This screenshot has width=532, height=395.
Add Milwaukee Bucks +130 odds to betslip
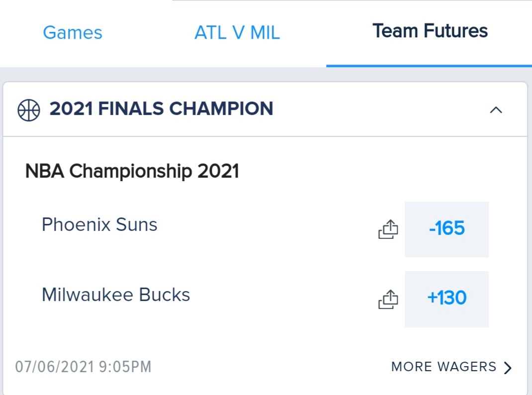click(446, 299)
